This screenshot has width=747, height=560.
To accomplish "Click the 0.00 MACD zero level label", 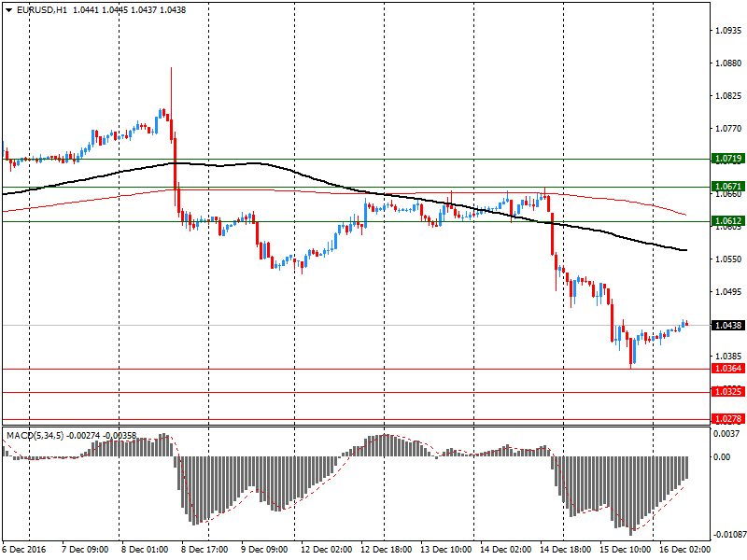I will click(x=722, y=457).
